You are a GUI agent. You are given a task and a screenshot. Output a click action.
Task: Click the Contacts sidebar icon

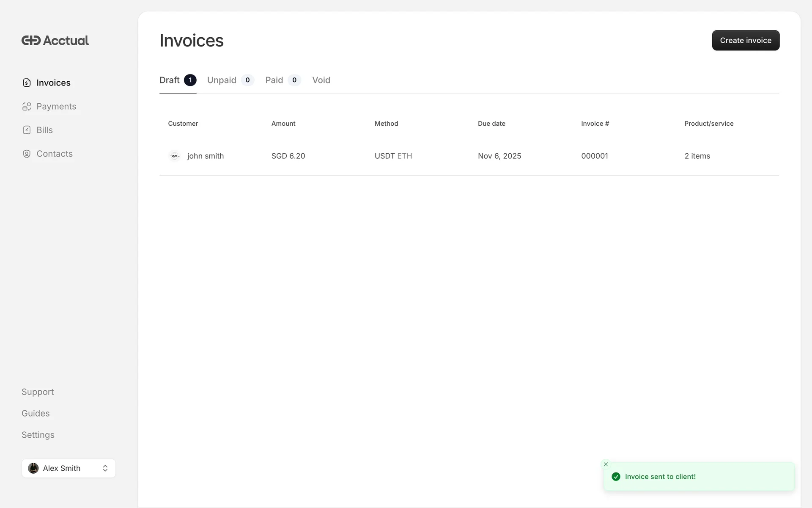[x=27, y=154]
